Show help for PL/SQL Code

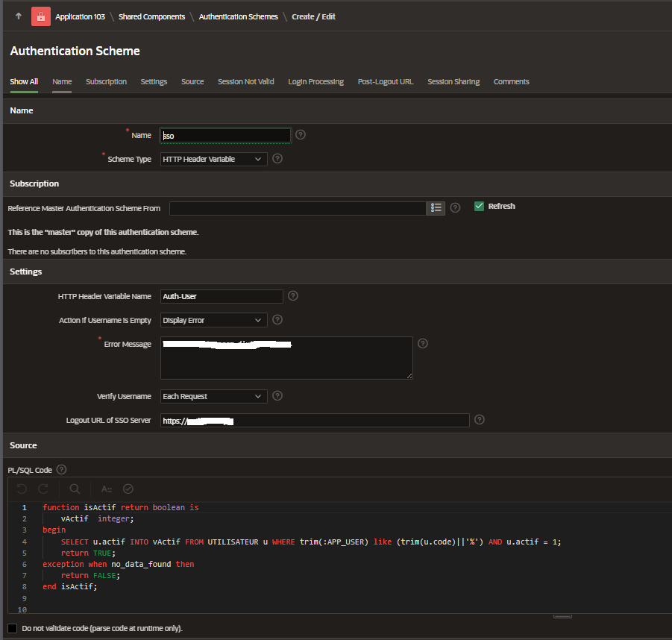click(61, 470)
